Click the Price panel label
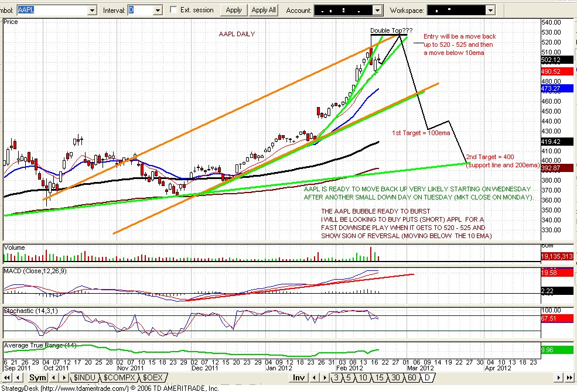Screen dimensions: 577x392 [x=11, y=22]
